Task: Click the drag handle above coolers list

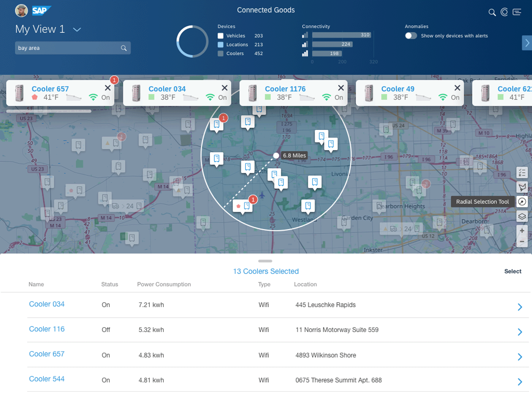Action: pos(265,261)
